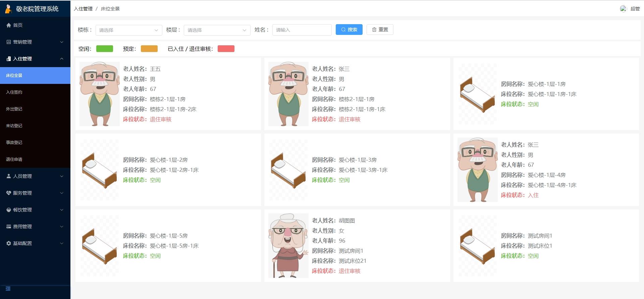The height and width of the screenshot is (299, 644).
Task: Open the 楼栋 building dropdown
Action: (x=129, y=30)
